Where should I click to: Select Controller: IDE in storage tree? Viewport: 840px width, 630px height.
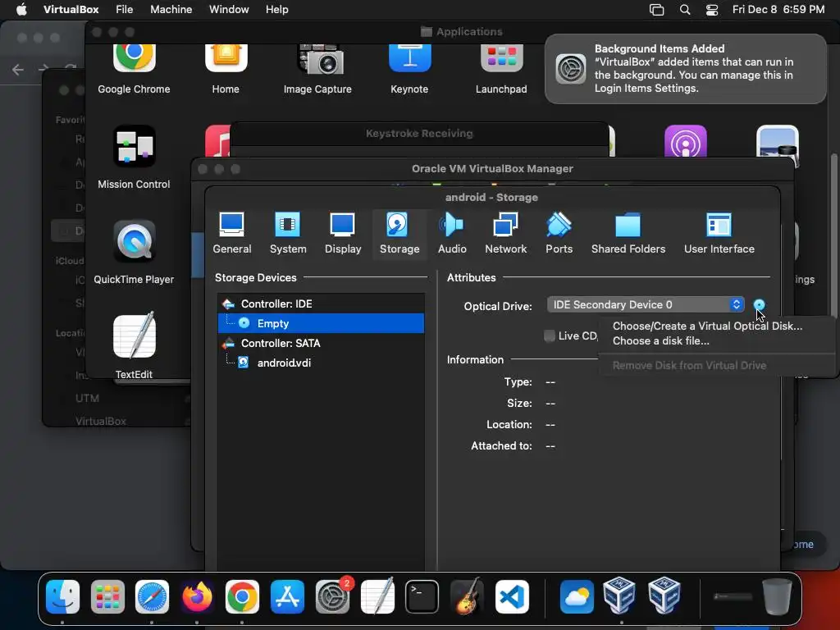321,304
